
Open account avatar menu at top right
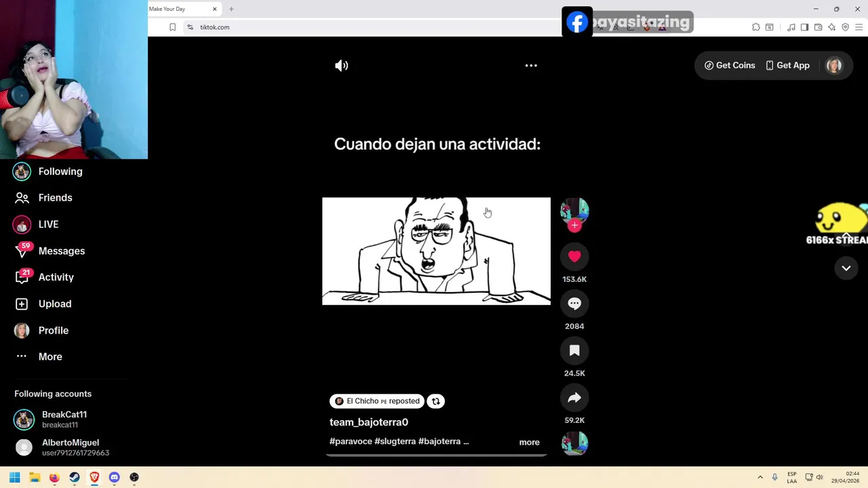[x=834, y=66]
